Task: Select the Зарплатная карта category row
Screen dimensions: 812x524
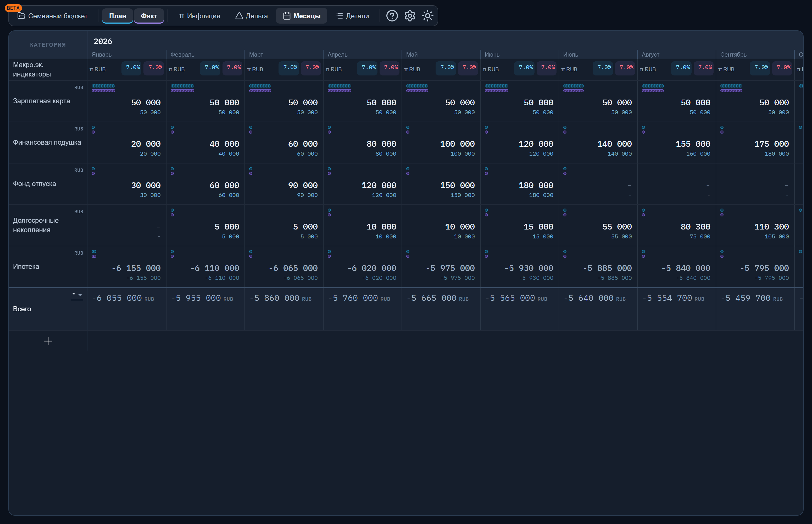Action: tap(48, 101)
